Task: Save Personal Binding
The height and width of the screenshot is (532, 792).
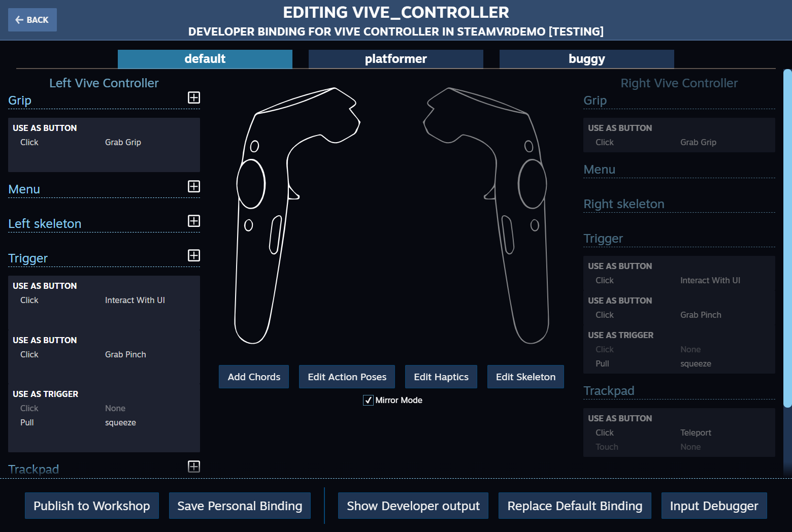Action: [240, 506]
